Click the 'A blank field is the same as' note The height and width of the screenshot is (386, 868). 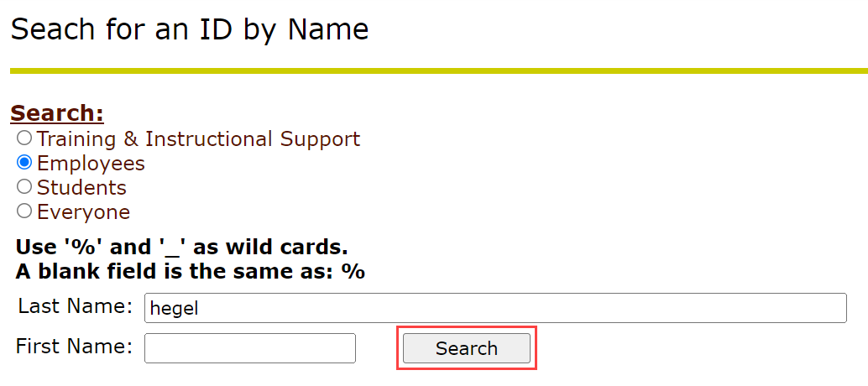(190, 272)
